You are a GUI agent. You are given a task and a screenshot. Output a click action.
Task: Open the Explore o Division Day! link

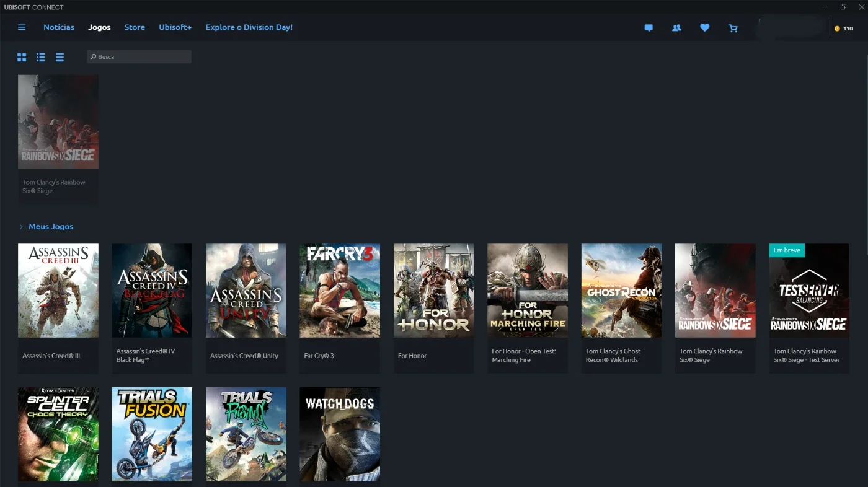coord(249,27)
